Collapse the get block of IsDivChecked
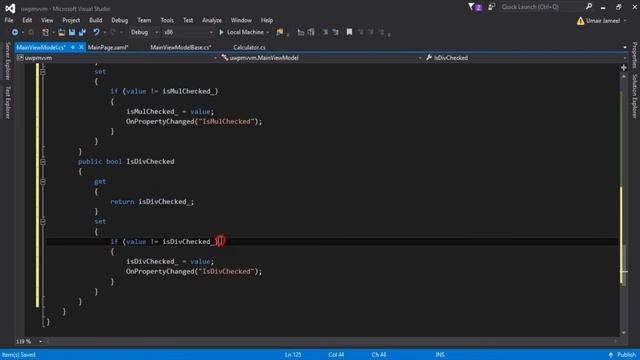640x360 pixels. 43,182
